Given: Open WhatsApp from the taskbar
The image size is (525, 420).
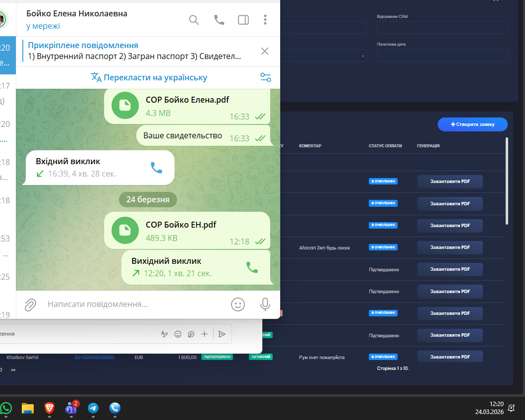Looking at the screenshot, I should point(6,408).
